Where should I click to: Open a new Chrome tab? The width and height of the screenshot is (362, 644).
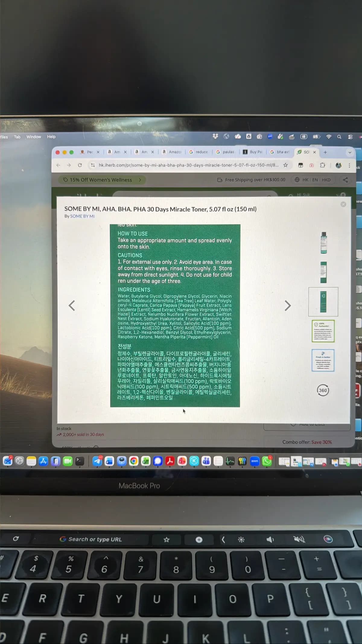[x=325, y=152]
